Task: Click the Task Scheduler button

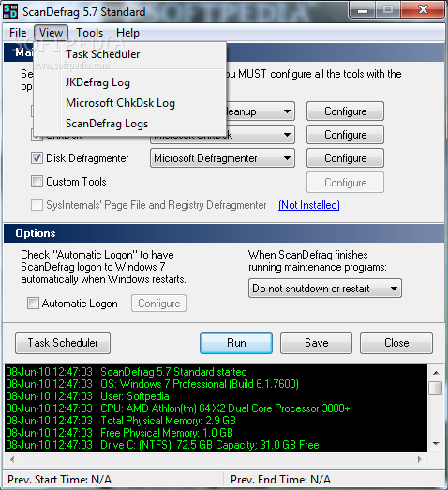Action: point(63,343)
